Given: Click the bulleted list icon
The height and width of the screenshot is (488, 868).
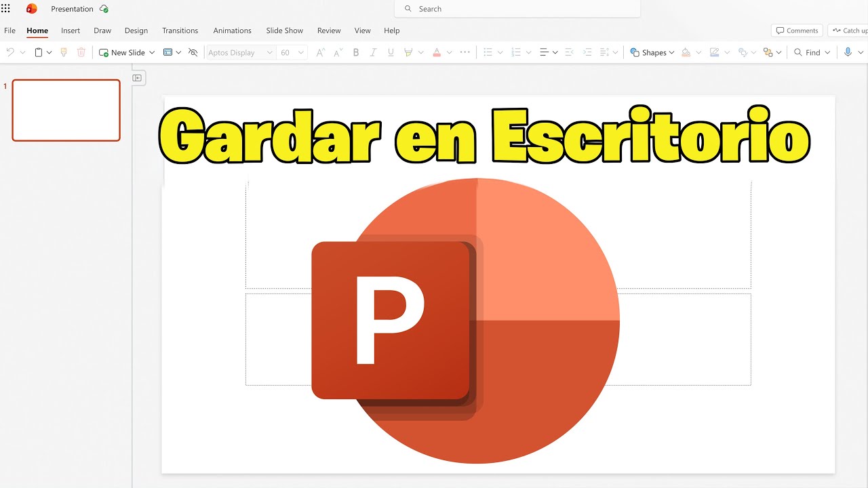Looking at the screenshot, I should 488,52.
